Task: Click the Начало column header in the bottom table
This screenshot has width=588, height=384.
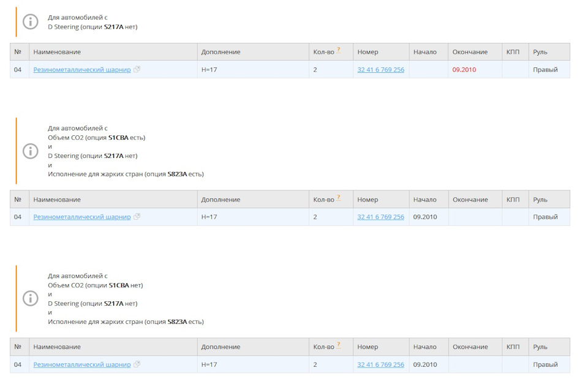Action: [424, 347]
